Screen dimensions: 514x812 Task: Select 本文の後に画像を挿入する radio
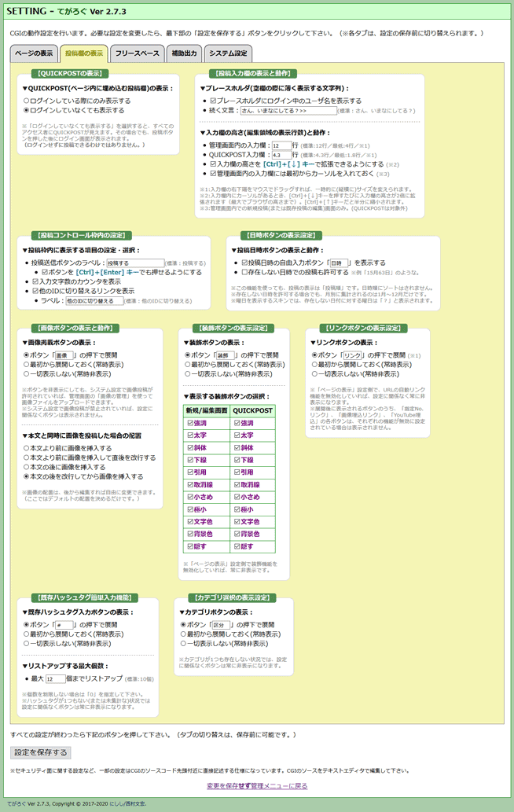[x=27, y=467]
